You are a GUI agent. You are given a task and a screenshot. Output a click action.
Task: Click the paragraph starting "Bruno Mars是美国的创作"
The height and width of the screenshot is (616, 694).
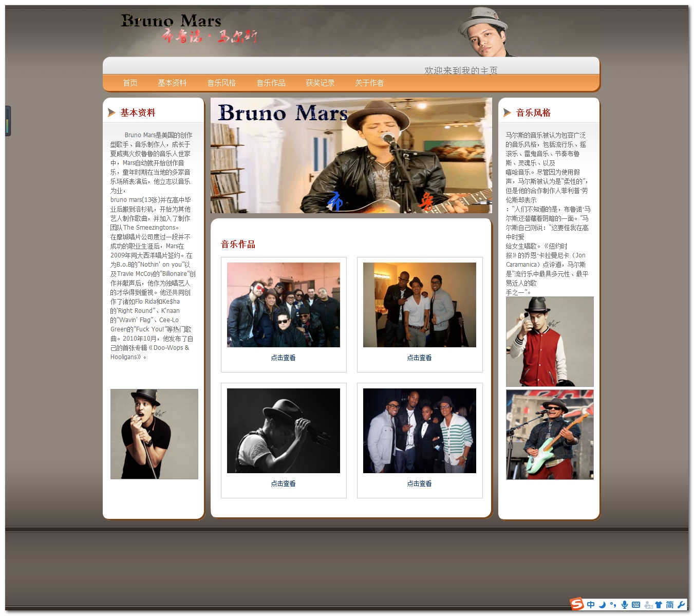tap(153, 246)
